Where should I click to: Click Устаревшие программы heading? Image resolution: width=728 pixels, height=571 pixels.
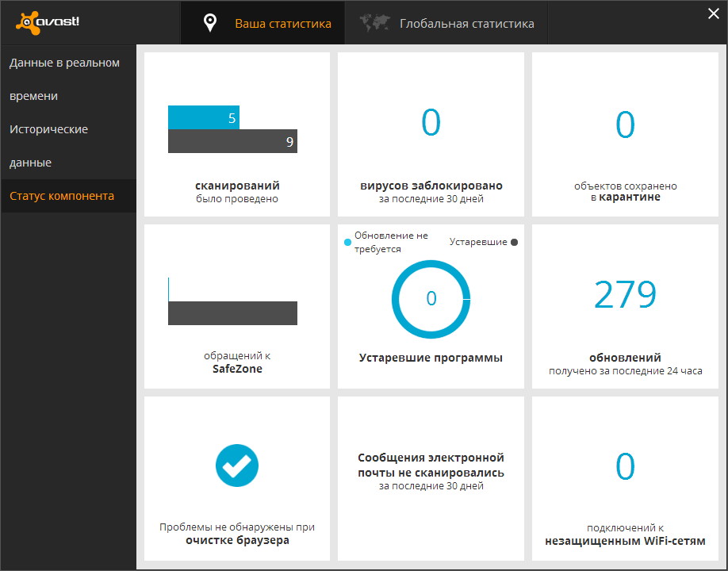(x=431, y=358)
